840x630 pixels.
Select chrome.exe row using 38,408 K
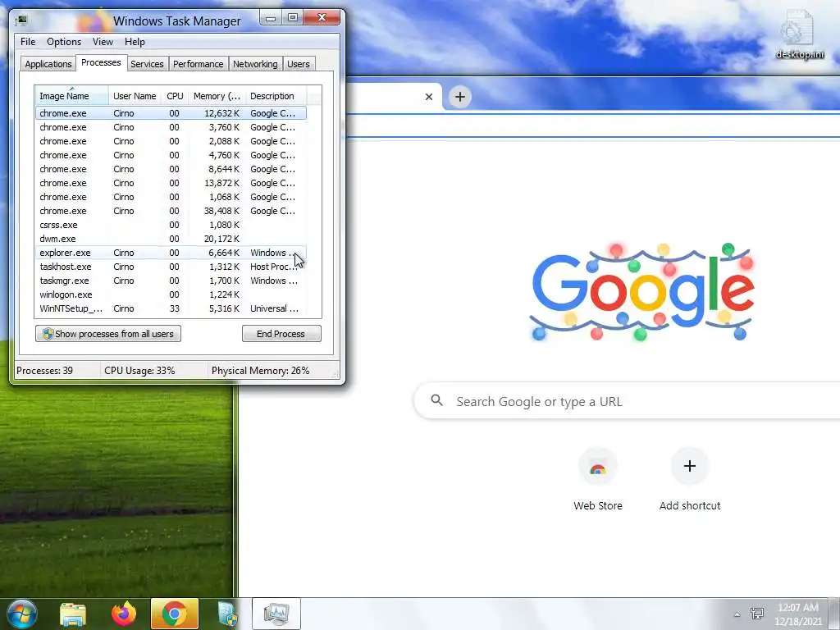pos(171,211)
